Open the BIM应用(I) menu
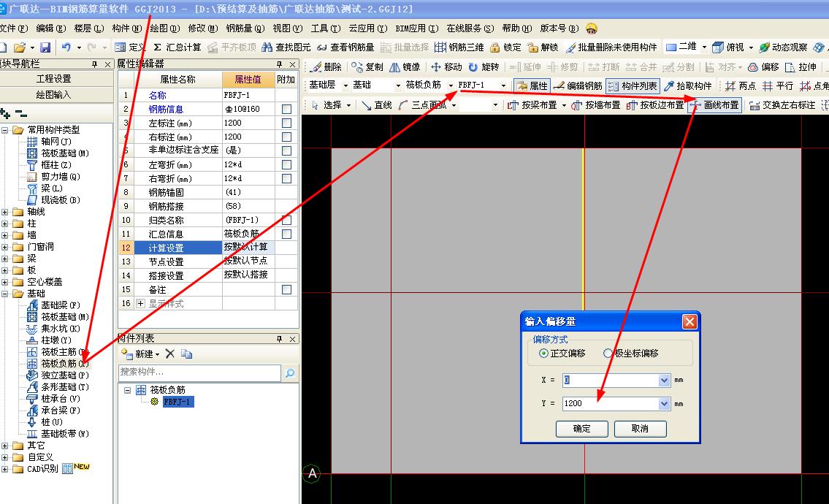The height and width of the screenshot is (504, 829). [x=416, y=28]
